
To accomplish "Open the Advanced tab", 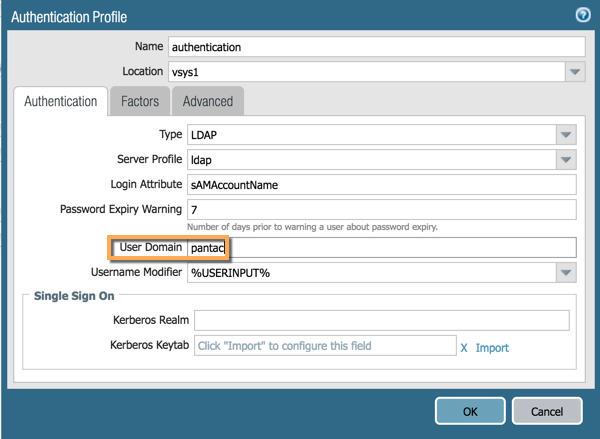I will point(208,101).
